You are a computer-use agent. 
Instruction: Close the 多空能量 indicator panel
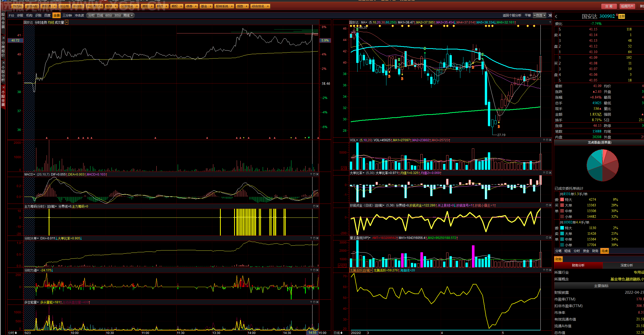coord(317,302)
